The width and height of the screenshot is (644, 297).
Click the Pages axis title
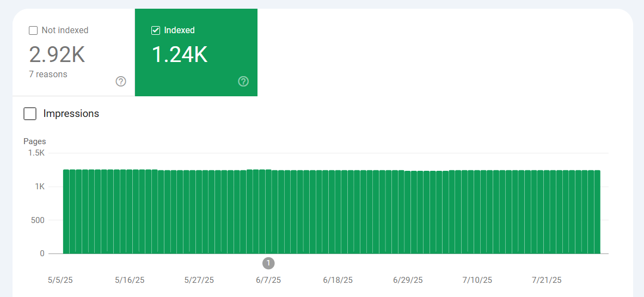tap(35, 141)
